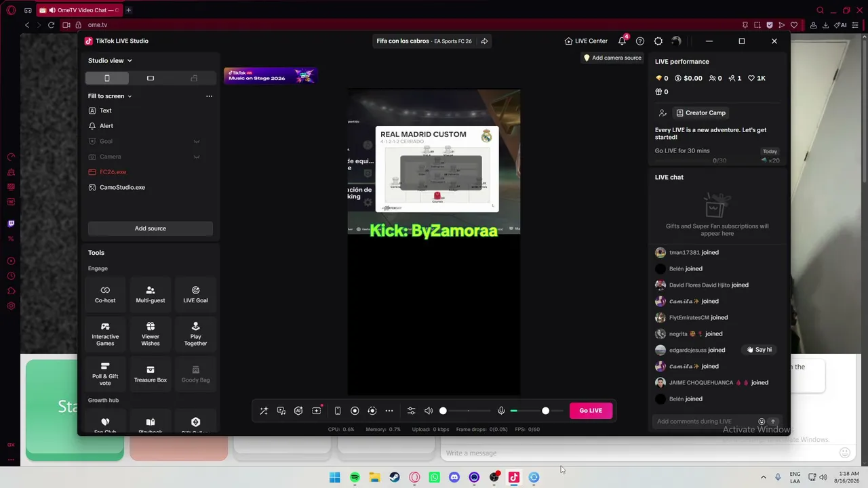The height and width of the screenshot is (488, 868).
Task: Mute the microphone input
Action: [501, 411]
